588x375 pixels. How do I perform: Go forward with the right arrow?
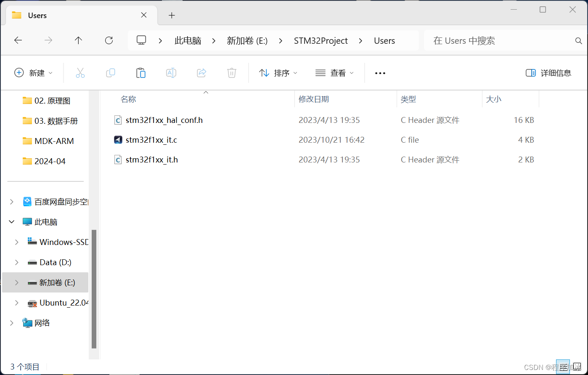pyautogui.click(x=48, y=40)
